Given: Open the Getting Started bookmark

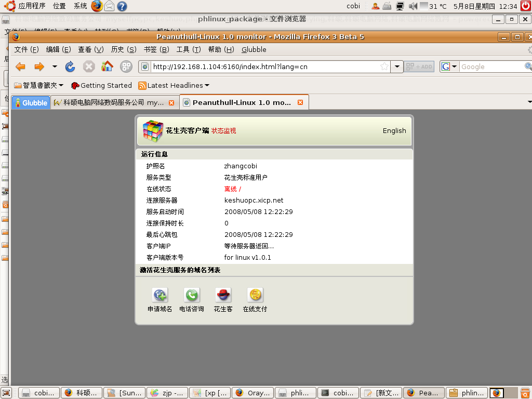Looking at the screenshot, I should click(101, 86).
